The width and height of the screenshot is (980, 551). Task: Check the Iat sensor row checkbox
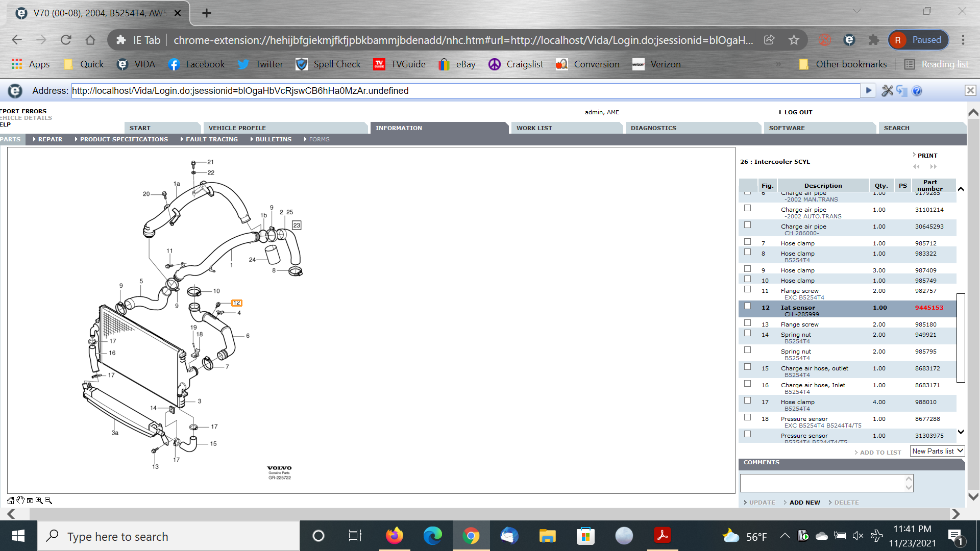point(747,306)
